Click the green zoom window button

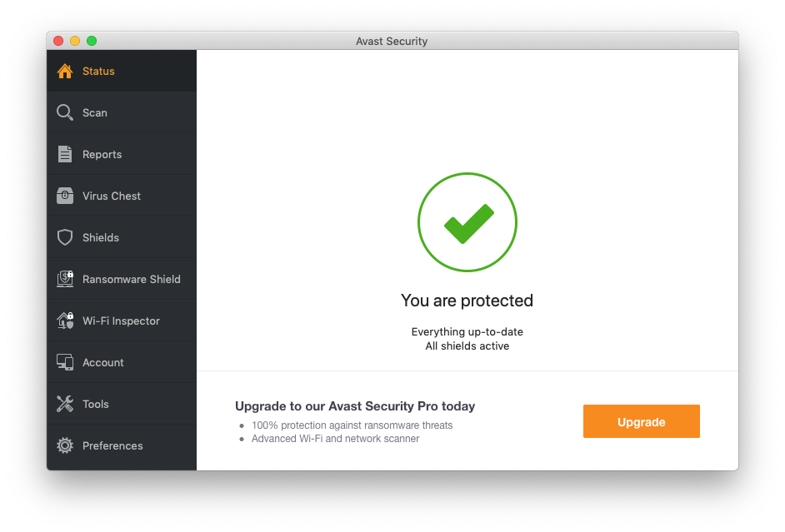[92, 41]
